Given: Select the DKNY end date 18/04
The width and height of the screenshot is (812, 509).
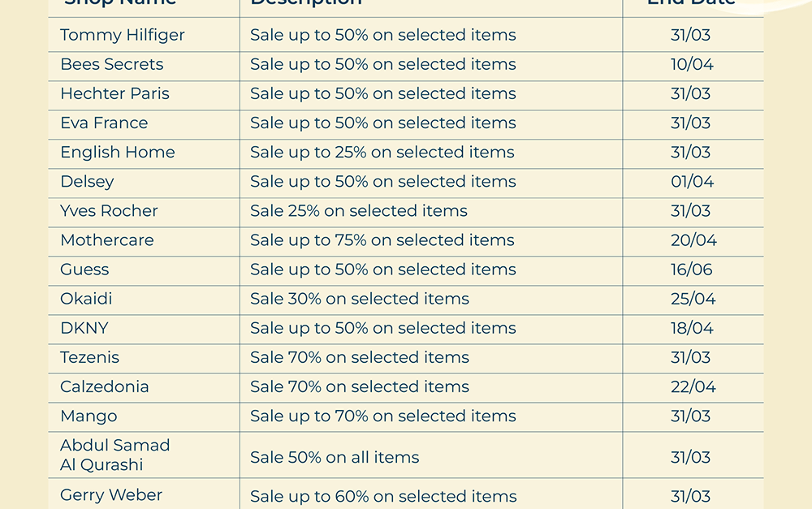Looking at the screenshot, I should click(692, 328).
